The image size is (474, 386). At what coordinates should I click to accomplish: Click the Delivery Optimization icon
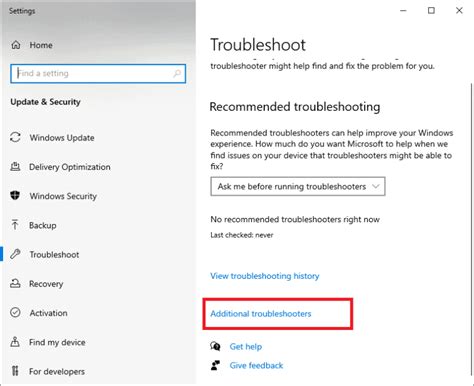click(x=15, y=166)
